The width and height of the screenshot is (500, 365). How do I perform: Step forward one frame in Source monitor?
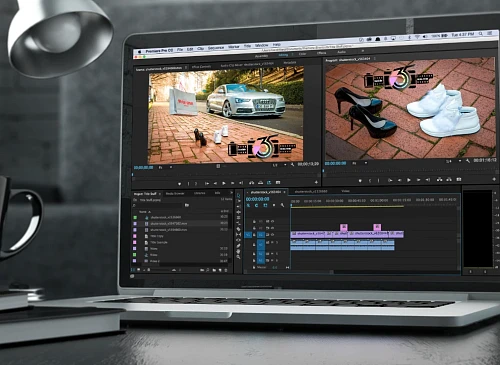coord(232,183)
